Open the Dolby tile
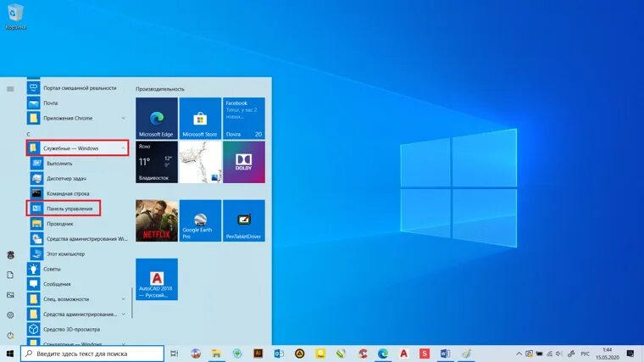The image size is (644, 362). pos(244,162)
